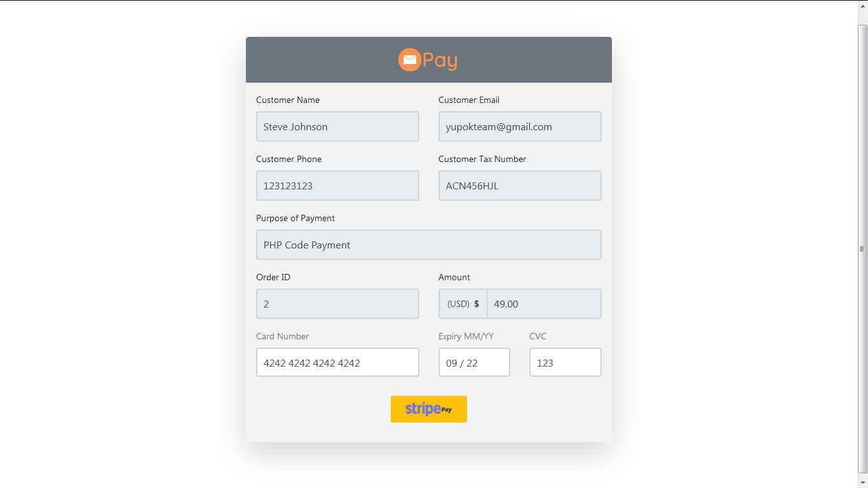Select the Customer Name field
This screenshot has height=488, width=868.
click(x=337, y=126)
